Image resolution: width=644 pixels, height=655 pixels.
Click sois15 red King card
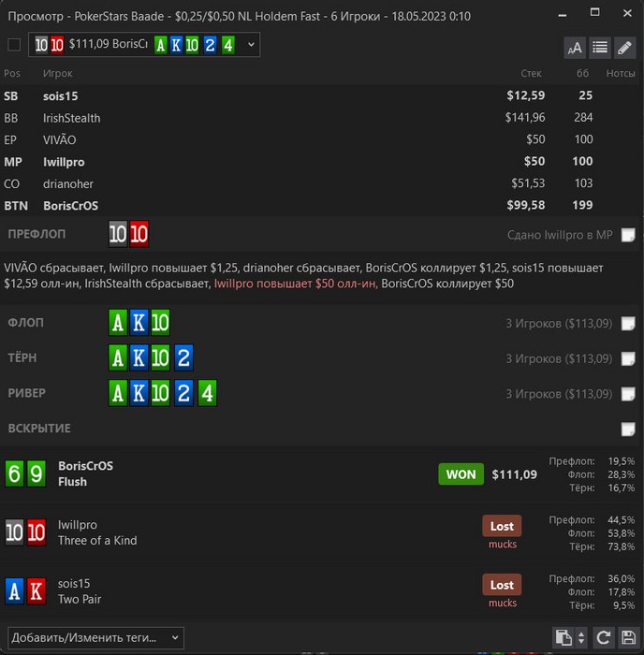[x=37, y=591]
